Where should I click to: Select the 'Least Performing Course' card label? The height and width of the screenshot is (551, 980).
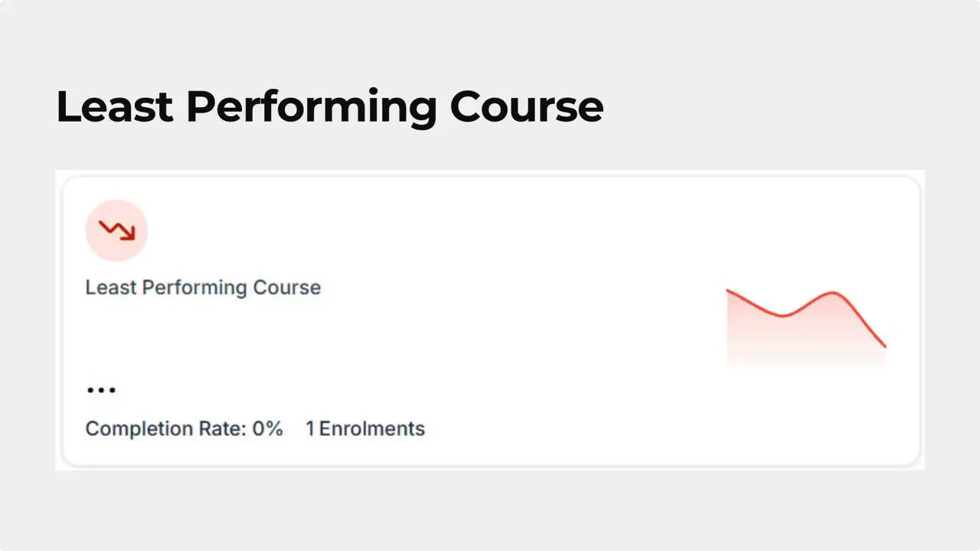coord(203,287)
